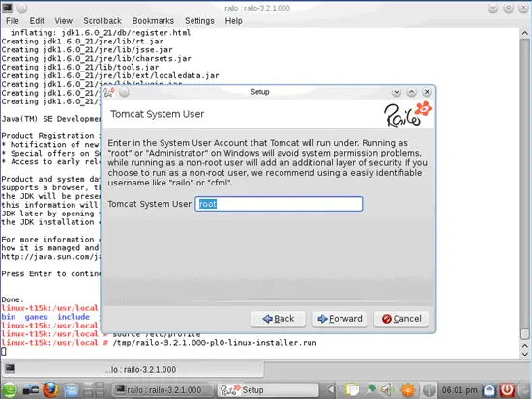Click terminal line '/tmp/railo-3.2.1.000-pl0-linux-installer.run'
The height and width of the screenshot is (399, 532).
(x=215, y=343)
